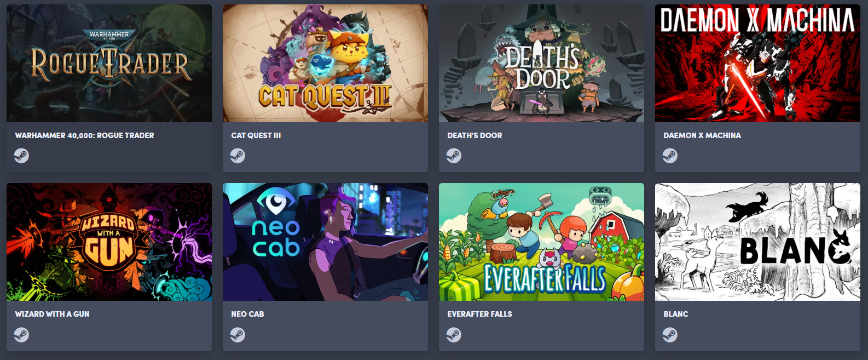Click the Steam icon under Blanc
The image size is (868, 360).
pyautogui.click(x=670, y=334)
